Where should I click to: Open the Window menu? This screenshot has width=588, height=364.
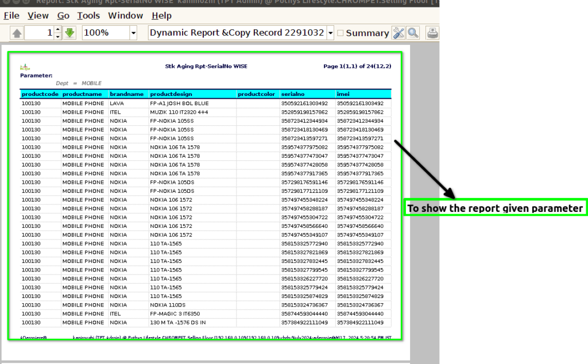pos(125,16)
